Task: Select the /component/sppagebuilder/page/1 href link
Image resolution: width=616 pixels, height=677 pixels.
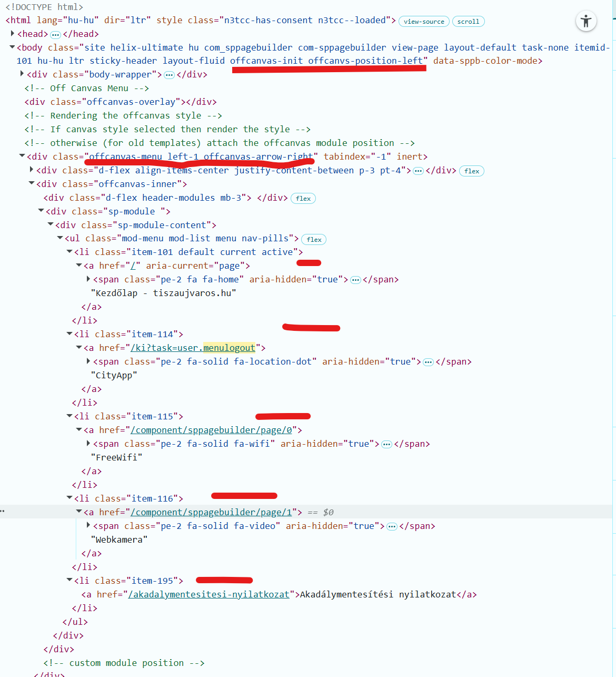Action: click(211, 512)
